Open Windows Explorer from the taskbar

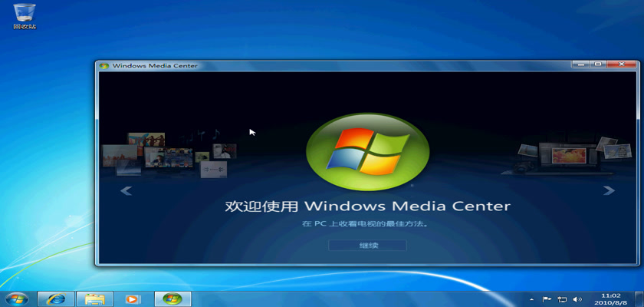click(94, 299)
